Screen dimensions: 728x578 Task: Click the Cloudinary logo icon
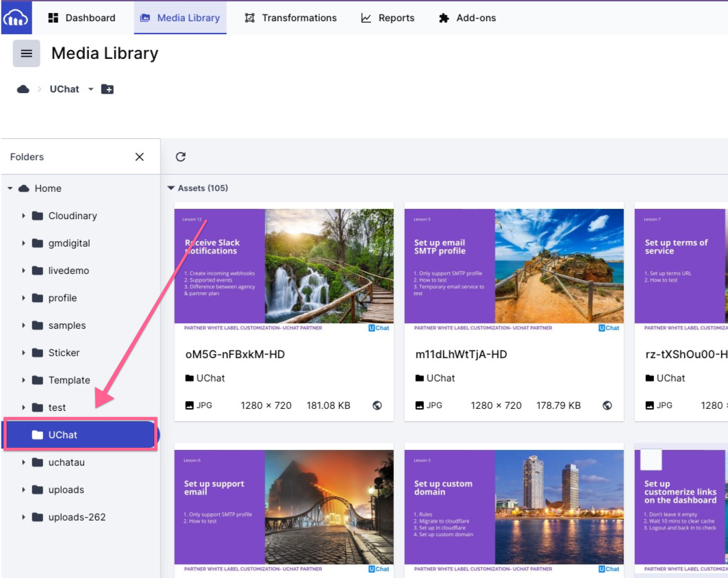coord(16,18)
